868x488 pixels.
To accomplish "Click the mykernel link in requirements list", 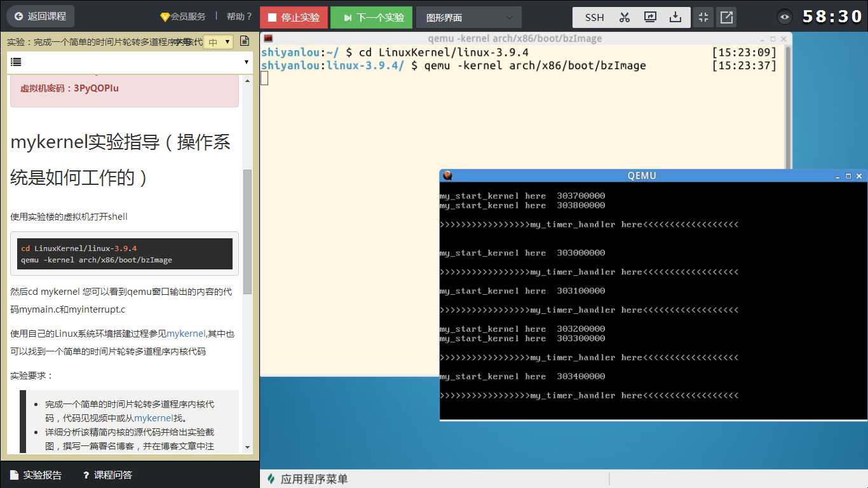I will click(153, 417).
